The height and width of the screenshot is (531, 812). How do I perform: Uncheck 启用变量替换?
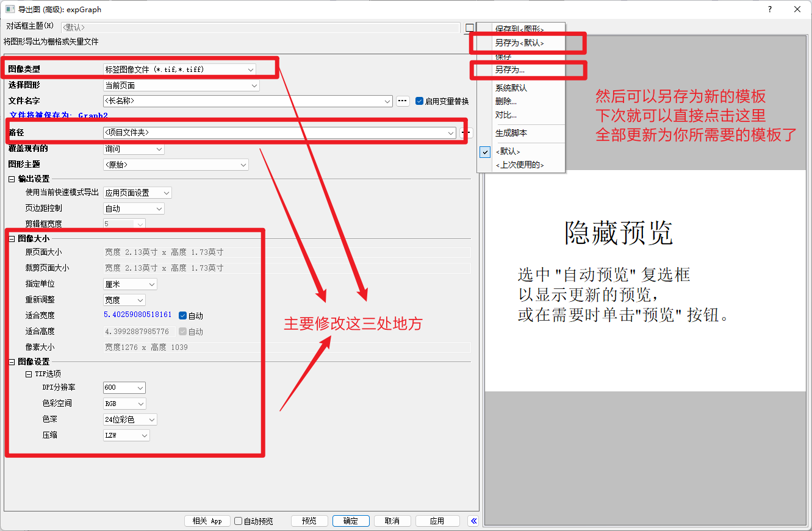click(419, 102)
